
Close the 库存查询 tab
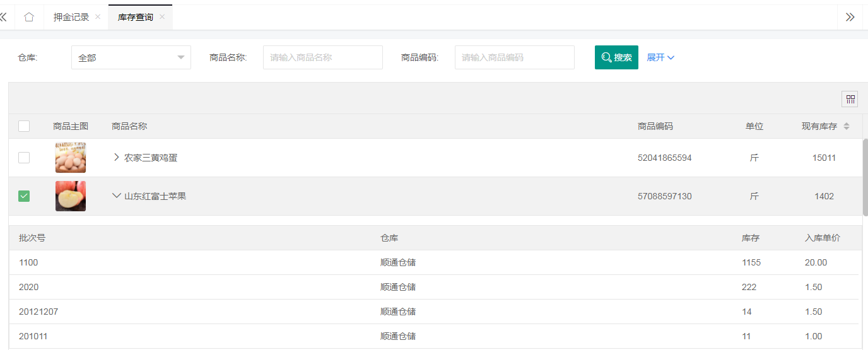pos(162,17)
